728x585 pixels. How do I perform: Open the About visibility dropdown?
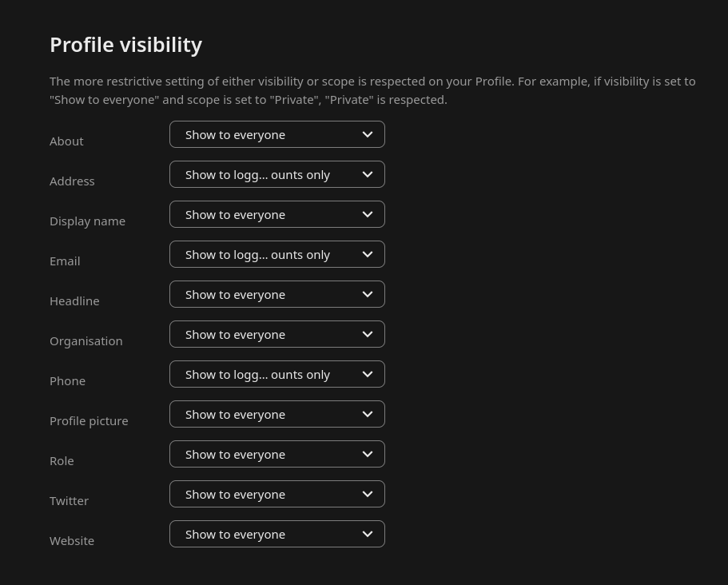point(276,134)
